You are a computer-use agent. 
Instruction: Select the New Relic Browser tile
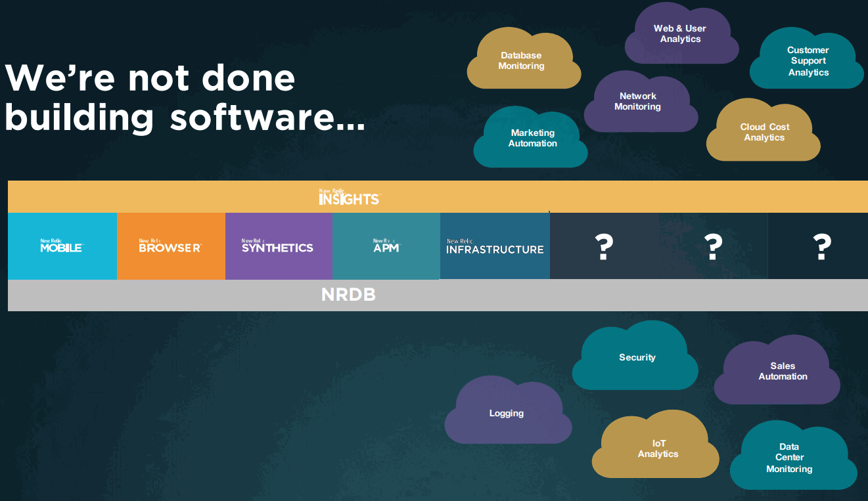[x=171, y=246]
